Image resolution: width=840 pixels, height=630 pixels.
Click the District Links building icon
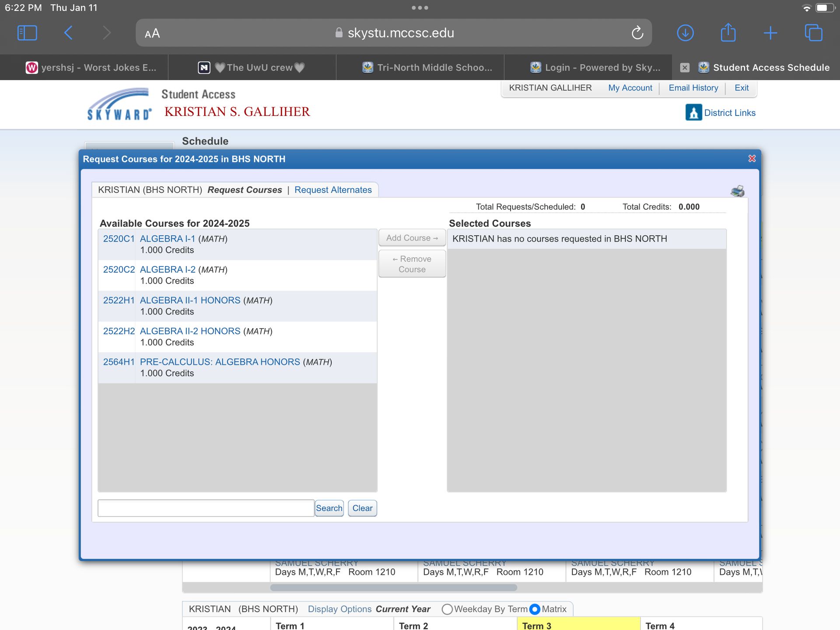[693, 112]
